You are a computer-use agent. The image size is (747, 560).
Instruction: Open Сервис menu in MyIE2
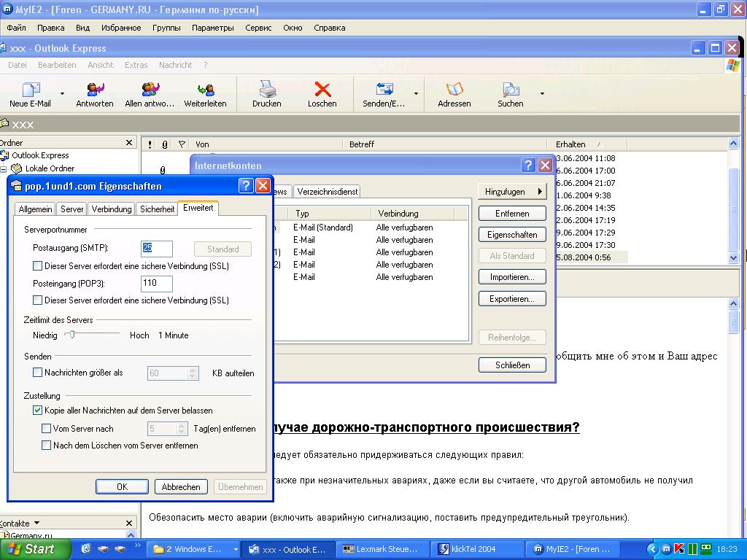258,28
